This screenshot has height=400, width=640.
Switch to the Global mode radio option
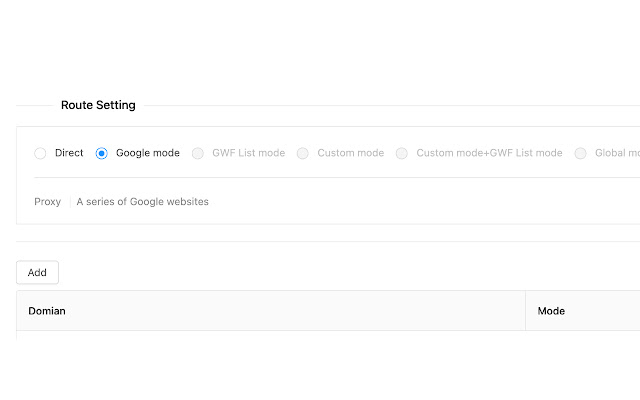coord(581,153)
